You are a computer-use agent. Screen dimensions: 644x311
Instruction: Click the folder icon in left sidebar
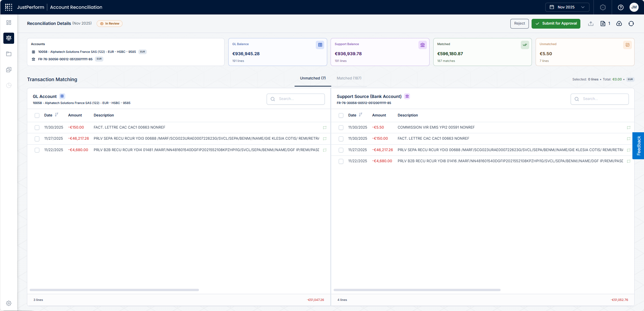(x=9, y=54)
